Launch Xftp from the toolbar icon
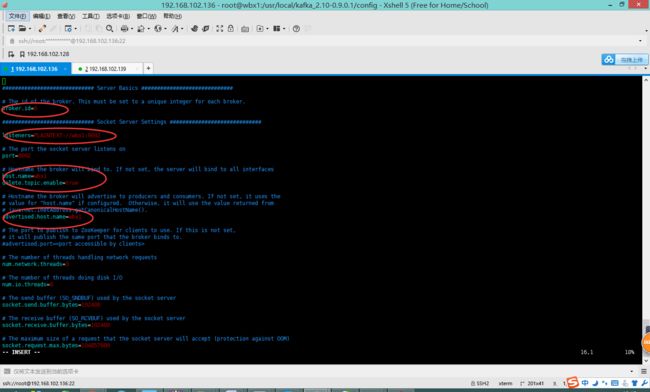The image size is (650, 392). (194, 29)
